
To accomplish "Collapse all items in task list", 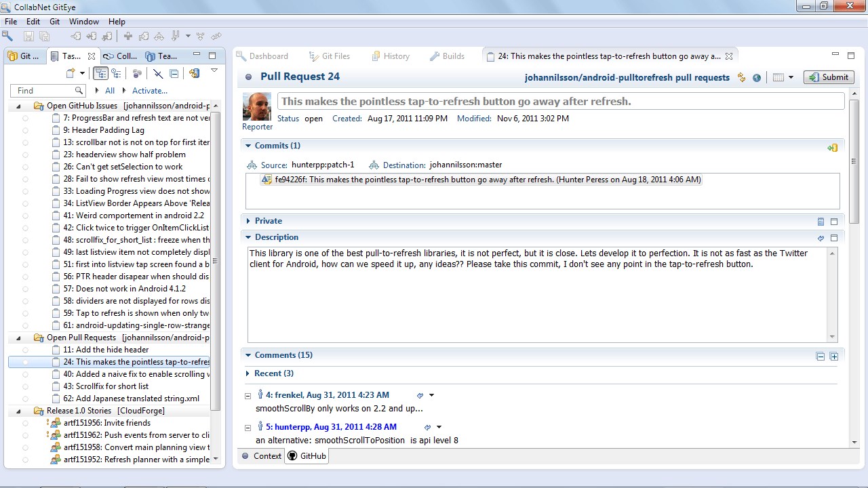I will pyautogui.click(x=174, y=73).
